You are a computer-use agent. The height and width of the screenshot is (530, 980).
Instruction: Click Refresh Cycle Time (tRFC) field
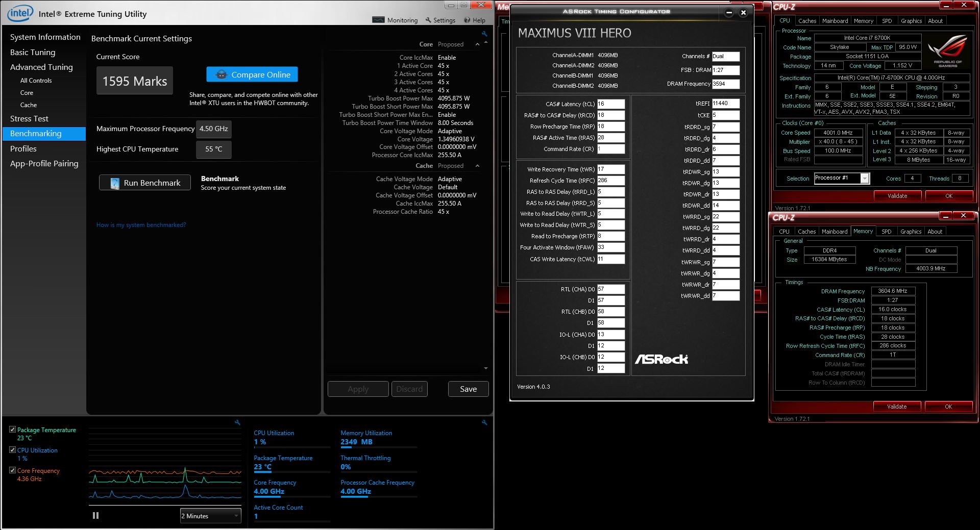click(x=611, y=180)
